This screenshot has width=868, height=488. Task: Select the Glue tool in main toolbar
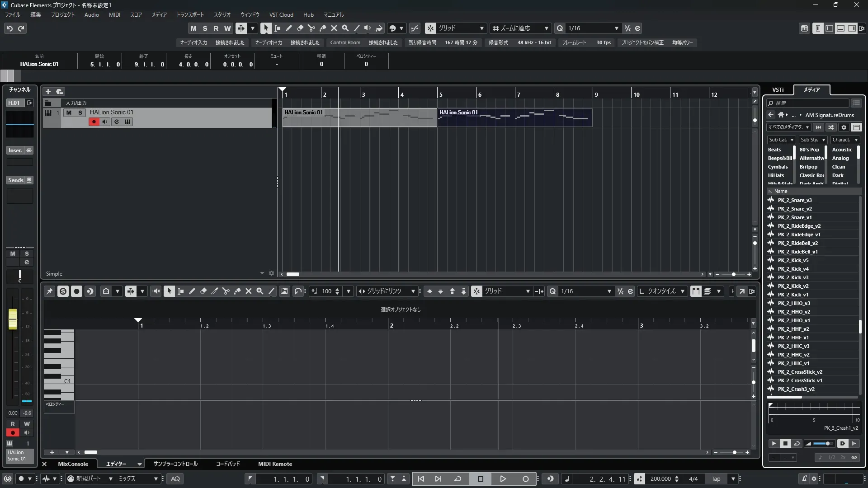coord(323,28)
